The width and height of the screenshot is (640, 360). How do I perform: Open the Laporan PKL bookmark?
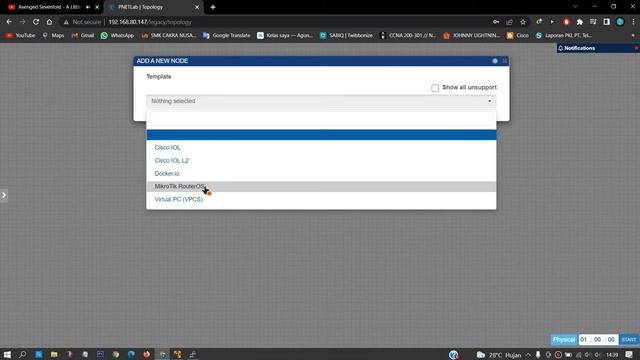564,36
